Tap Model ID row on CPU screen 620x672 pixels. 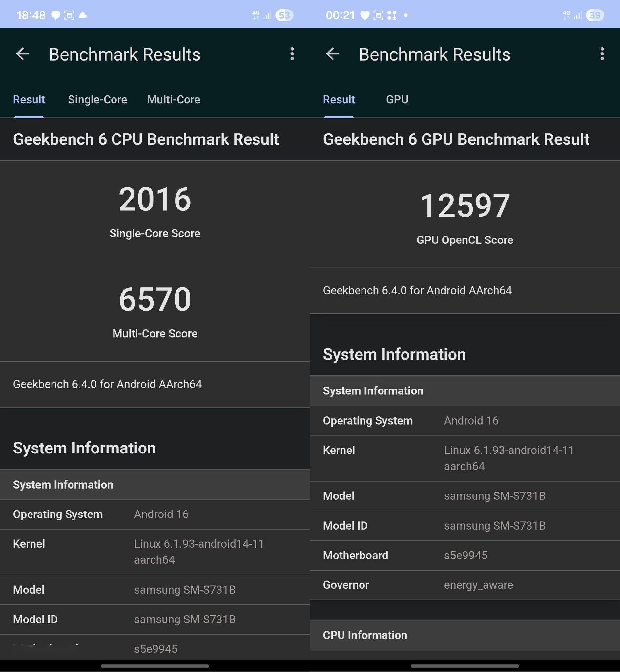coord(155,619)
